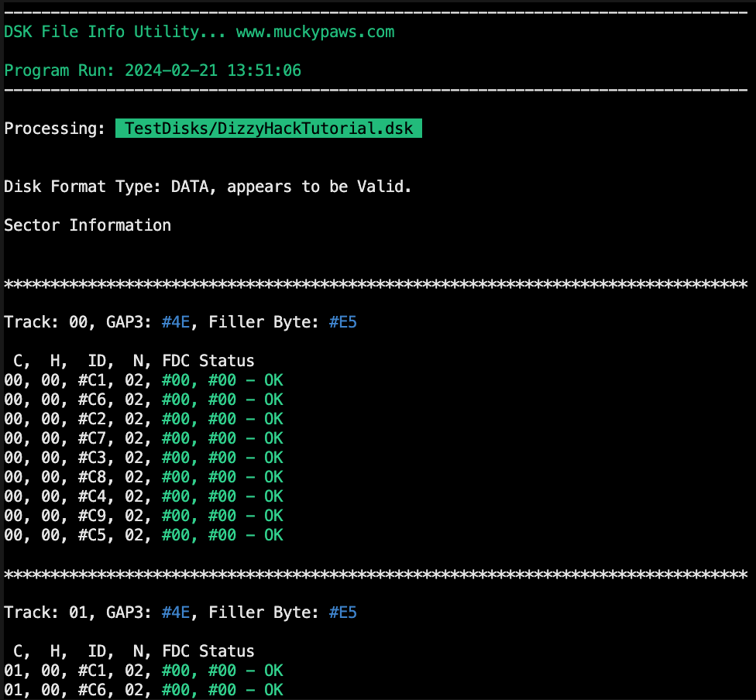This screenshot has height=700, width=756.
Task: Select the sector row with ID #C9
Action: 143,515
